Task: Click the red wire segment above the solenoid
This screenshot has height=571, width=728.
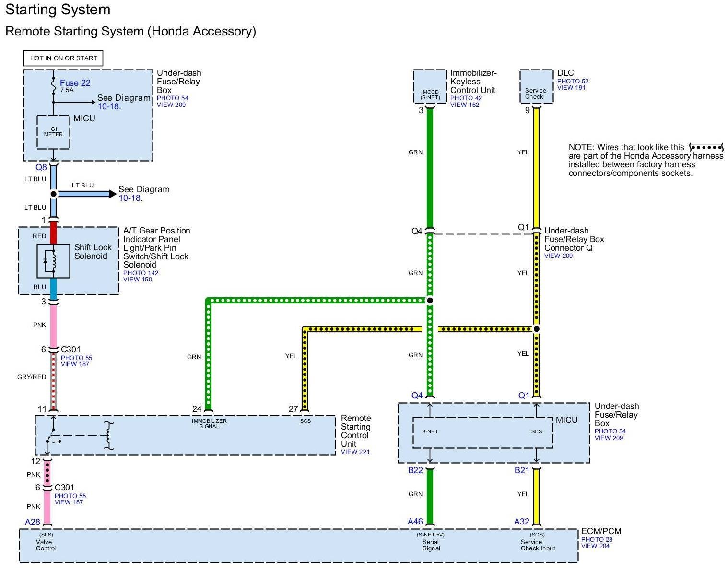Action: (53, 233)
